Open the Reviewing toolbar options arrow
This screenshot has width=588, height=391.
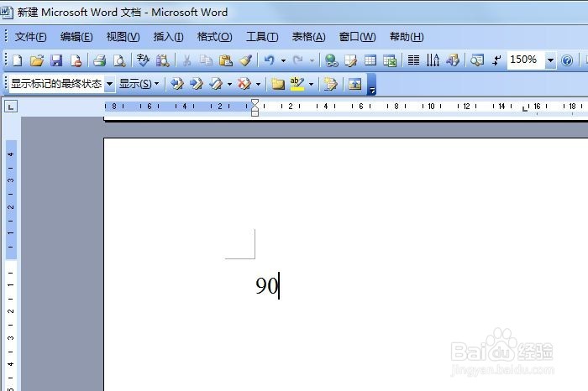tap(371, 84)
